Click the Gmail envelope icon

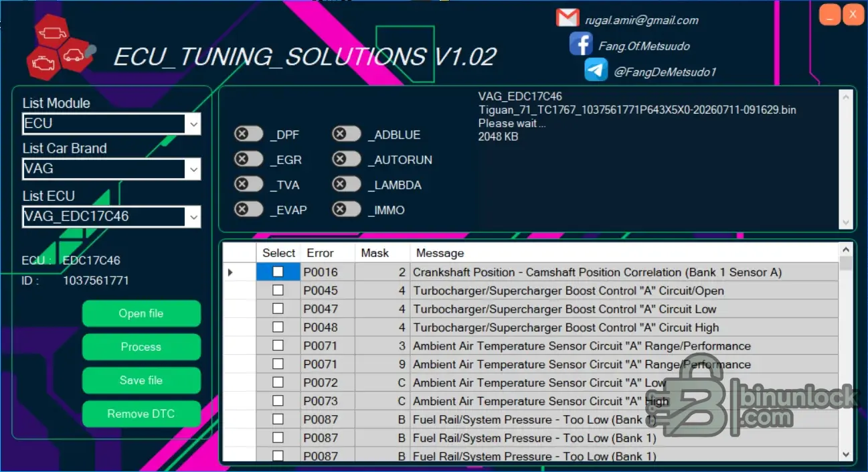pyautogui.click(x=567, y=18)
